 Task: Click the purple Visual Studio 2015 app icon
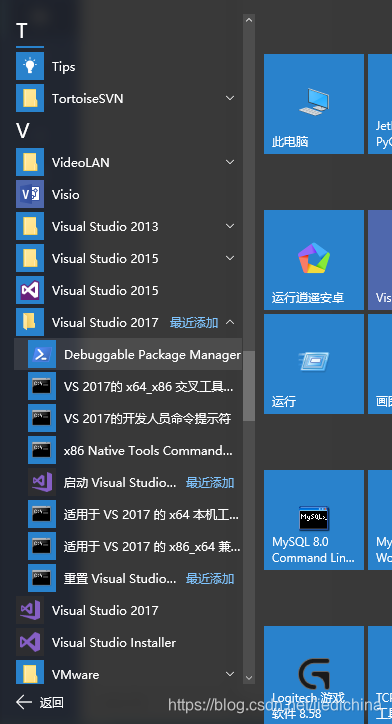point(30,290)
